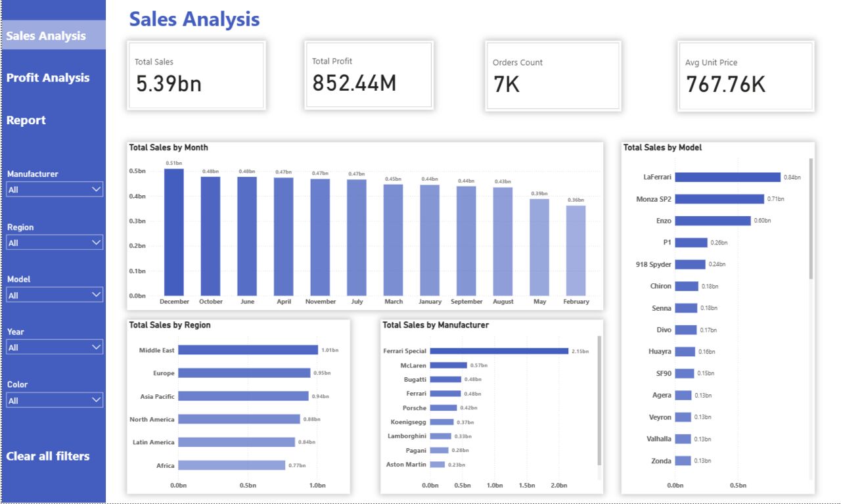Click the Huayra model bar
841x504 pixels.
(685, 352)
